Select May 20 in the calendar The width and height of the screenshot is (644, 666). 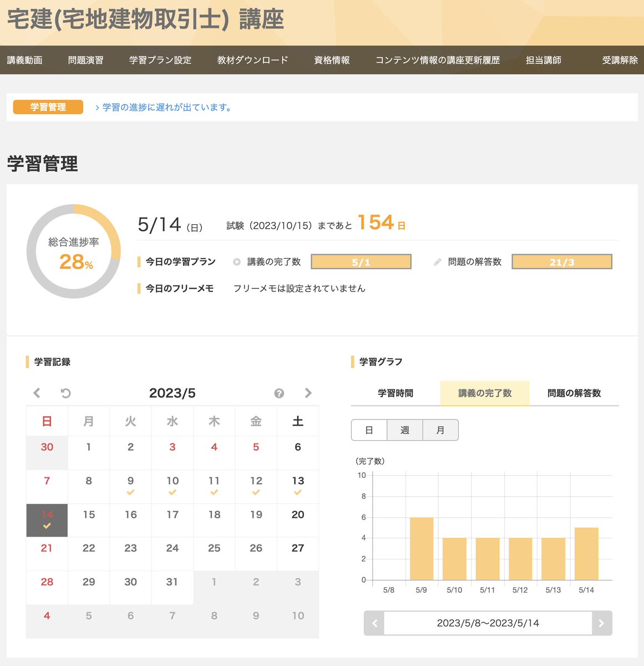point(298,520)
